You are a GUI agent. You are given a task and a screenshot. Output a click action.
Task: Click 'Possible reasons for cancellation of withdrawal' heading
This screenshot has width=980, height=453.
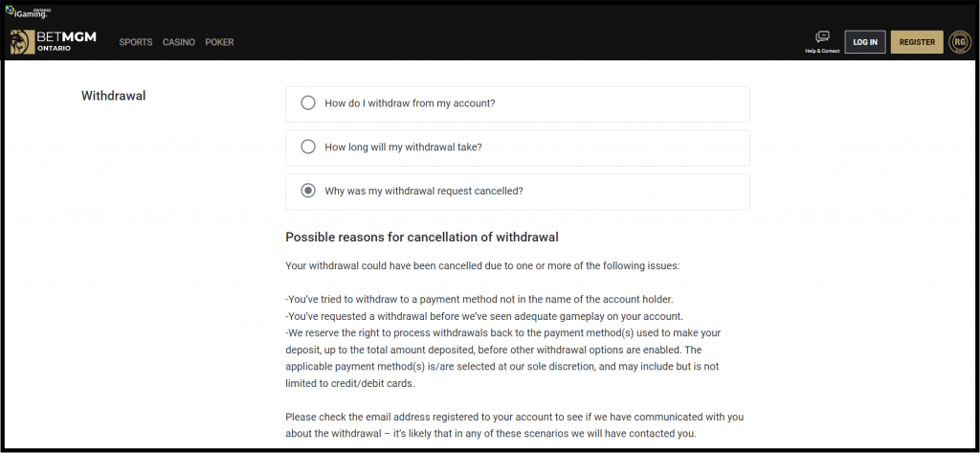[x=422, y=238]
